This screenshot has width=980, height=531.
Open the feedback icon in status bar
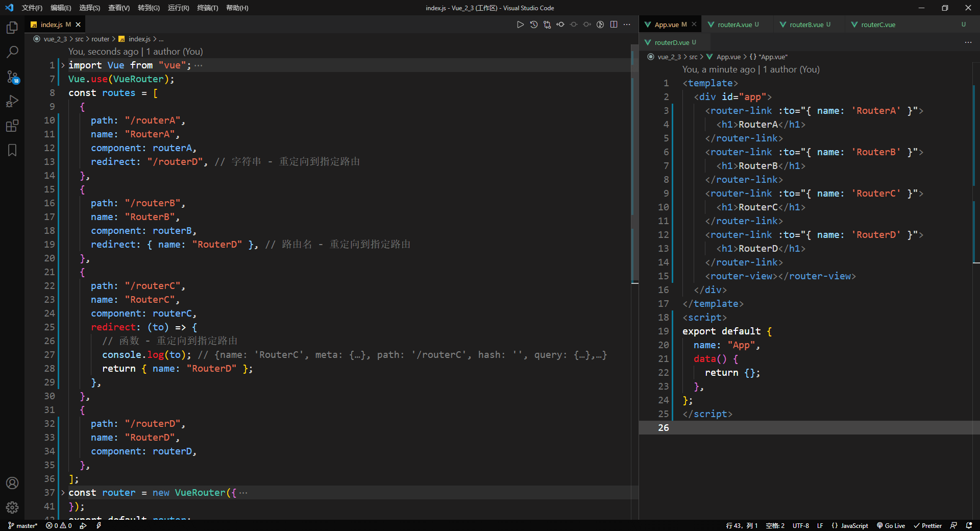[x=953, y=525]
